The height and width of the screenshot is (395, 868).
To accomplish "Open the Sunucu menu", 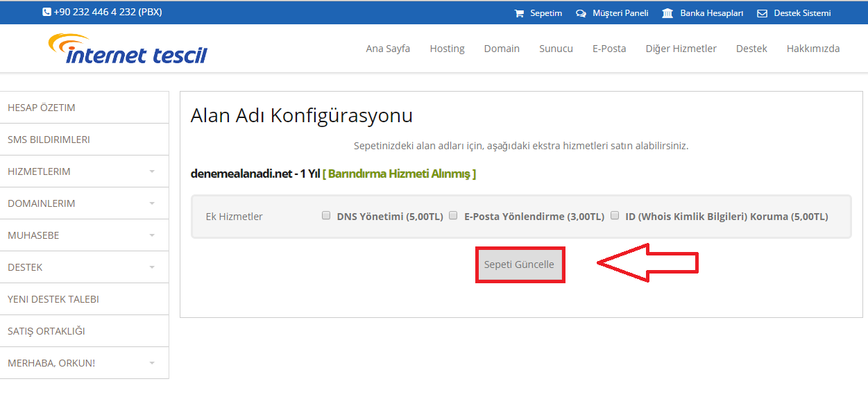I will [556, 49].
